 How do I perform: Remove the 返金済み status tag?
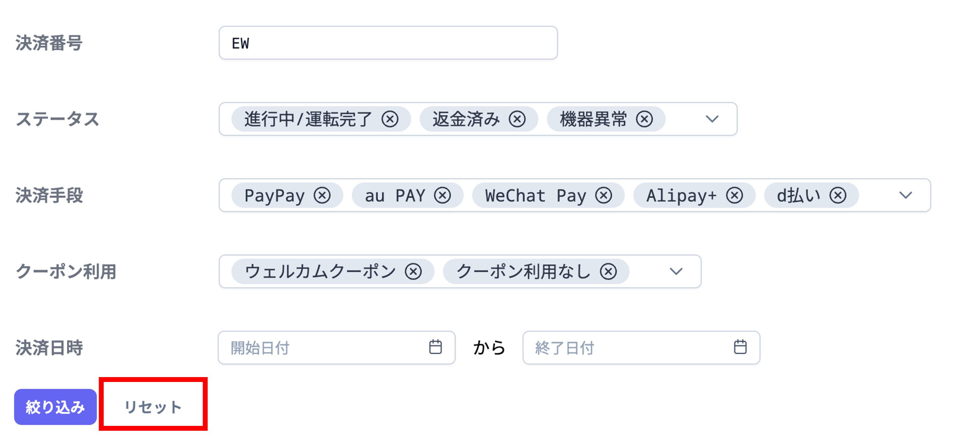[517, 119]
